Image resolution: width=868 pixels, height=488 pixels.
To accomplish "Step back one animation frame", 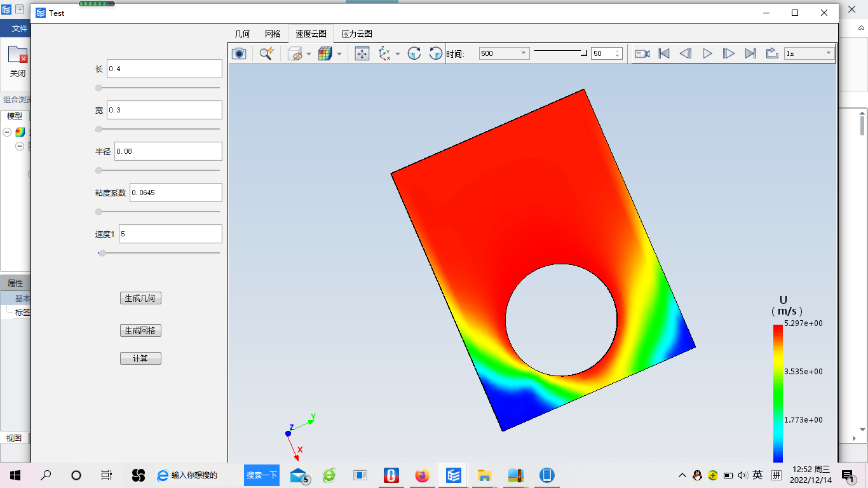I will click(686, 54).
